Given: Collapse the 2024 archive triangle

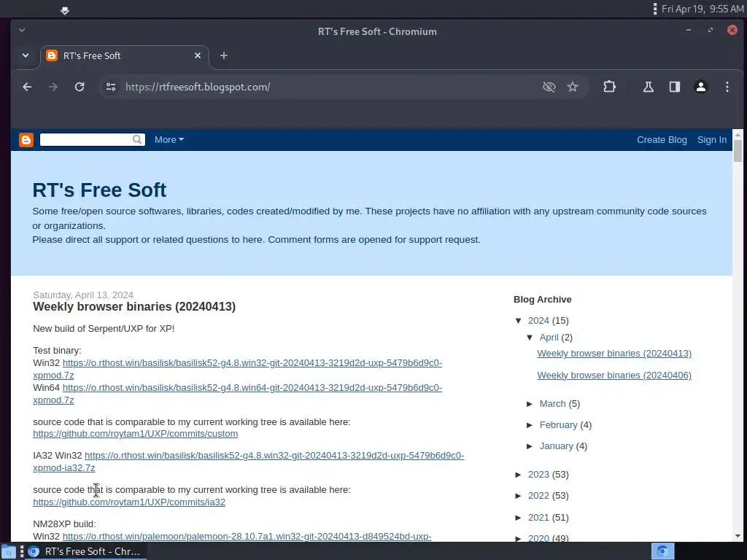Looking at the screenshot, I should [x=519, y=321].
